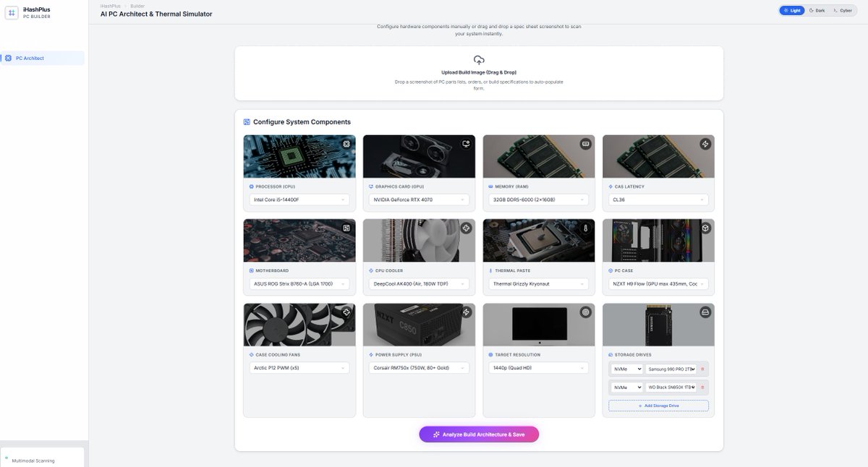Click the SSD storage drive thumbnail image

658,325
